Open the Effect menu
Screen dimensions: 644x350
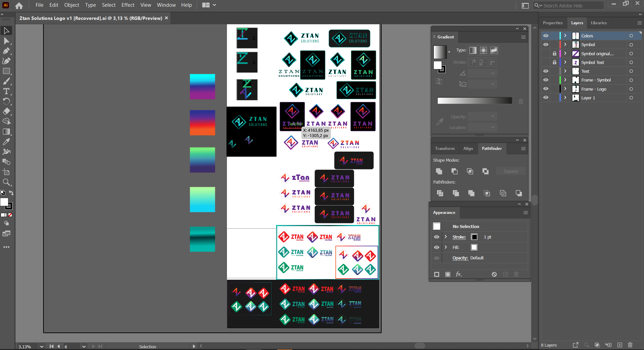(128, 5)
